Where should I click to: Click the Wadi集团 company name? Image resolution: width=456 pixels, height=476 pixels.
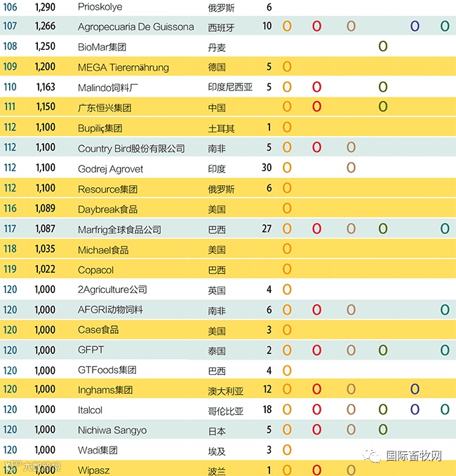(98, 450)
